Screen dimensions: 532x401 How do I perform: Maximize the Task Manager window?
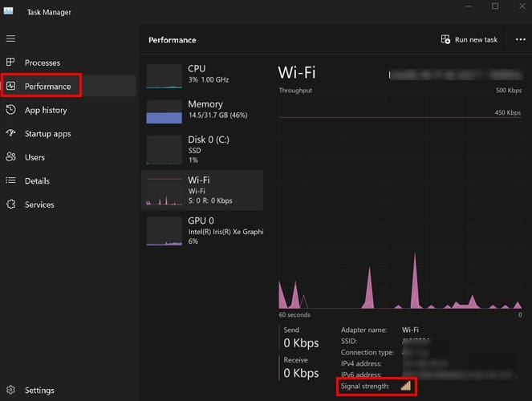click(495, 6)
